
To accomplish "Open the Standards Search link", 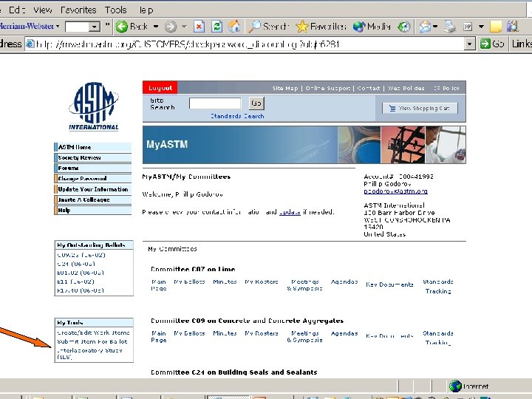I will tap(237, 116).
